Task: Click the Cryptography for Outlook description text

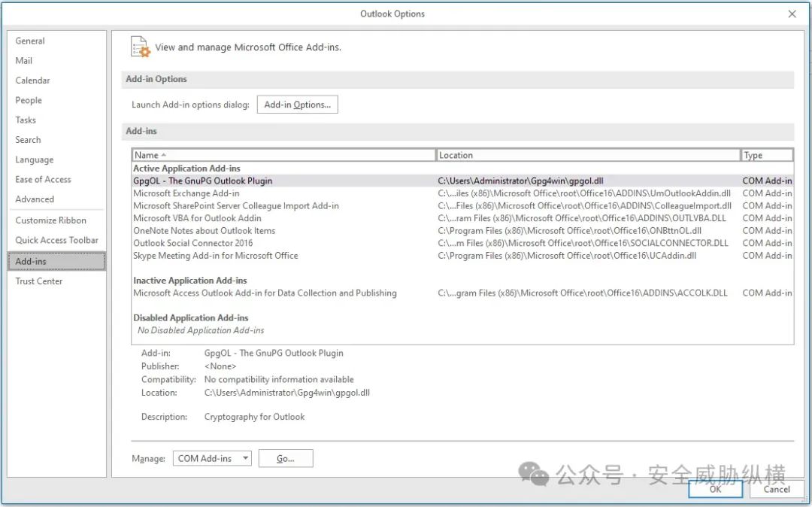Action: coord(254,417)
